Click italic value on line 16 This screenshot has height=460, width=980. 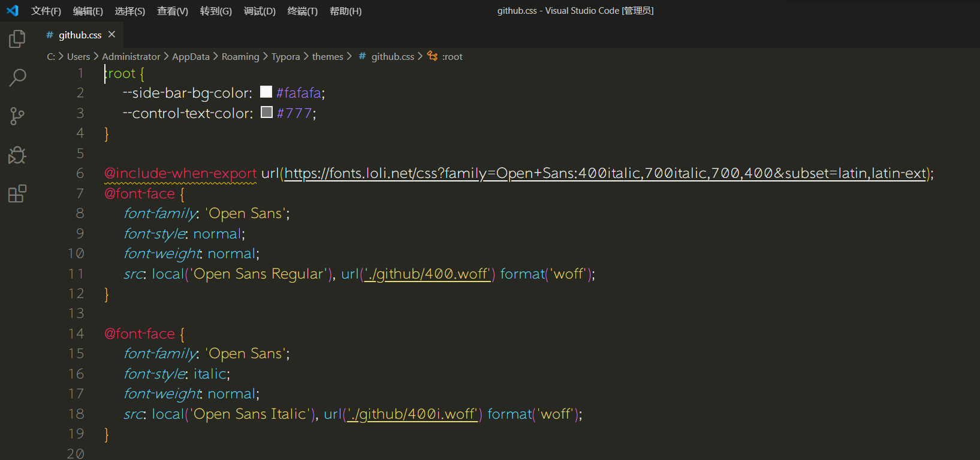tap(210, 374)
